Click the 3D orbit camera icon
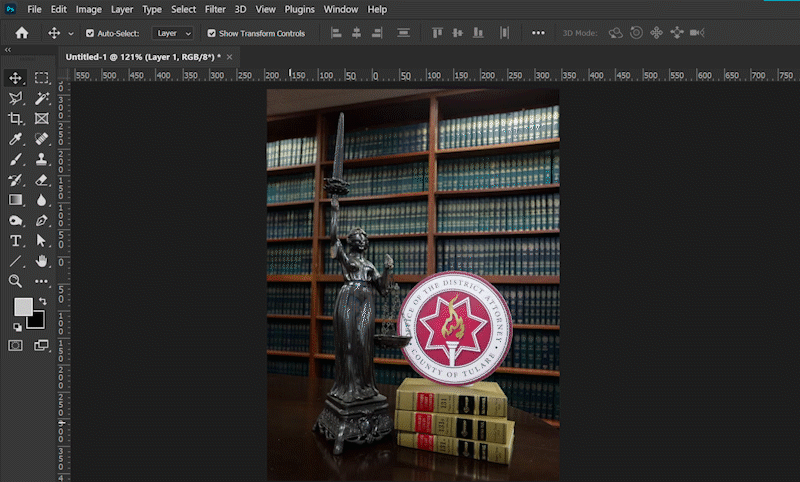The height and width of the screenshot is (482, 800). coord(616,33)
